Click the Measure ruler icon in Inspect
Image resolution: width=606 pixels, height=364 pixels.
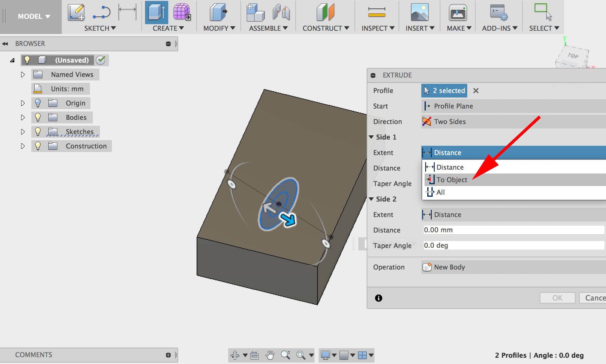click(x=377, y=12)
